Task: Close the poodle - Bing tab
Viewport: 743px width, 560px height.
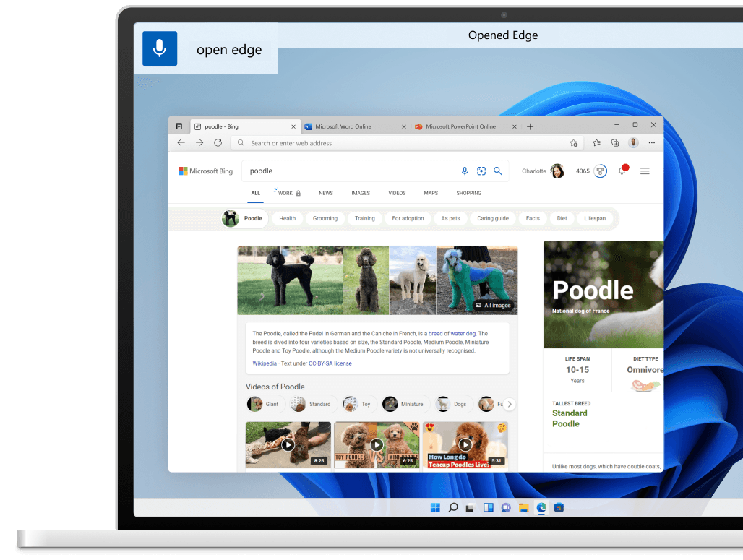Action: [293, 126]
